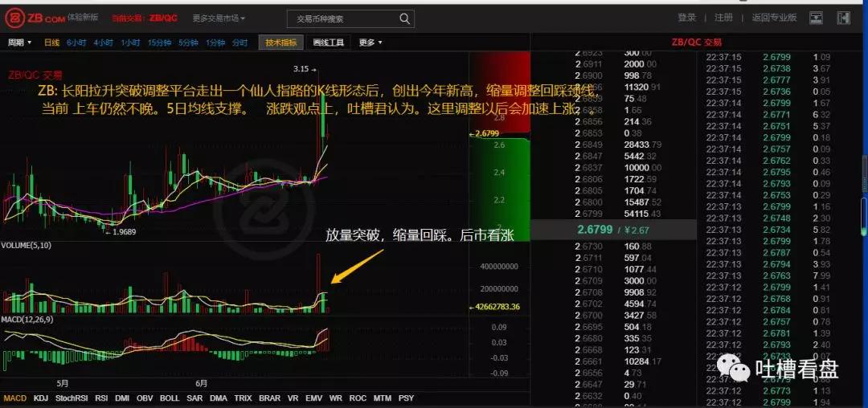Click the 3.15 high price marker
Image resolution: width=868 pixels, height=408 pixels.
point(305,69)
